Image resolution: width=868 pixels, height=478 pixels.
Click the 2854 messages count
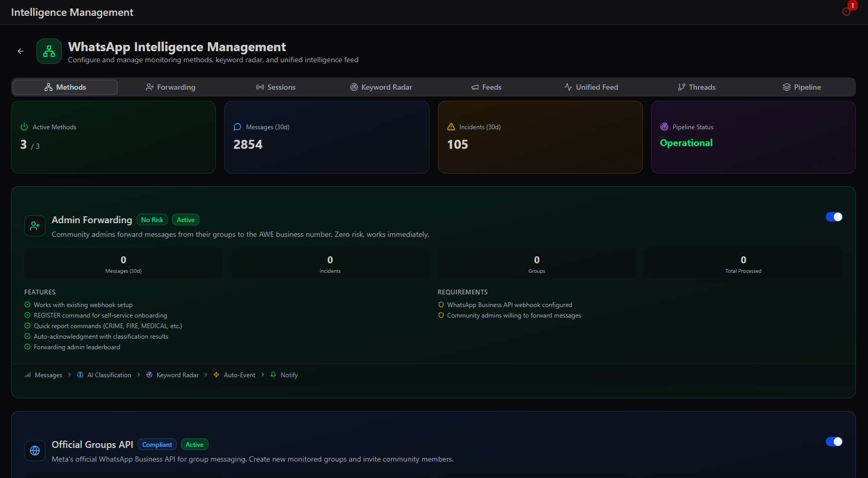click(248, 145)
